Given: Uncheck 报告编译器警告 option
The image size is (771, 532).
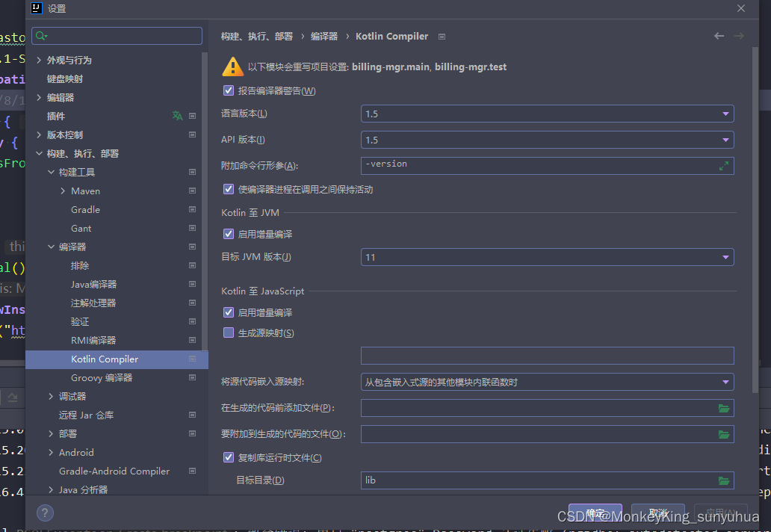Looking at the screenshot, I should coord(228,90).
